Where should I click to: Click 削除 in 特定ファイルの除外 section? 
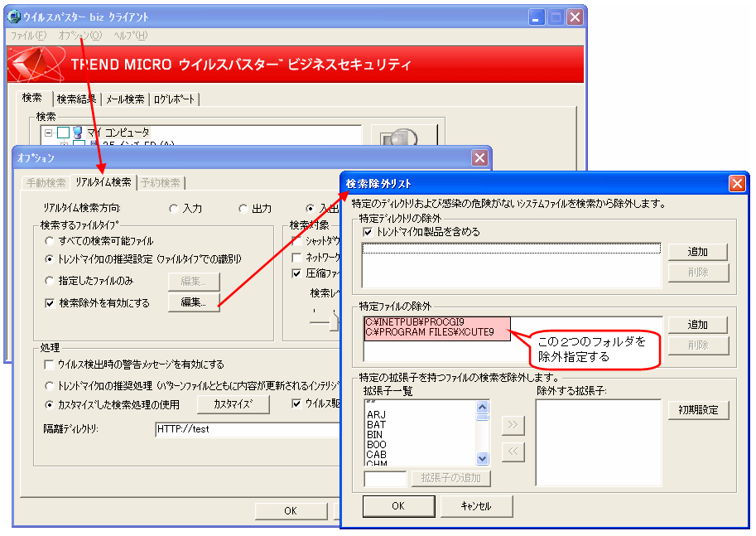pyautogui.click(x=698, y=345)
